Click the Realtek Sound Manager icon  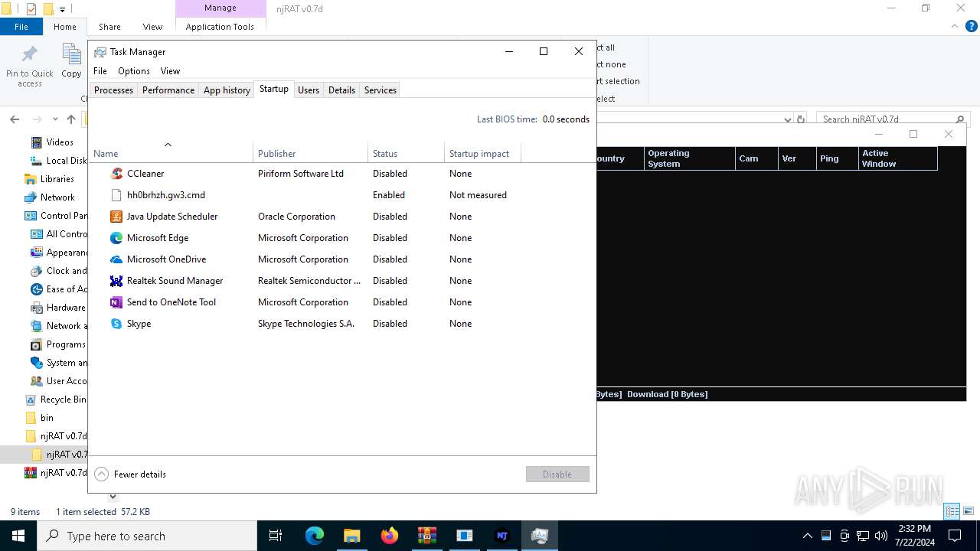click(x=116, y=281)
